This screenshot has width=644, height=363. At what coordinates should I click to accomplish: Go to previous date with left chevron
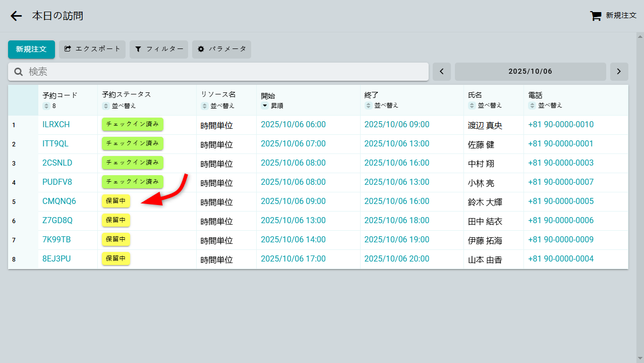click(x=442, y=72)
